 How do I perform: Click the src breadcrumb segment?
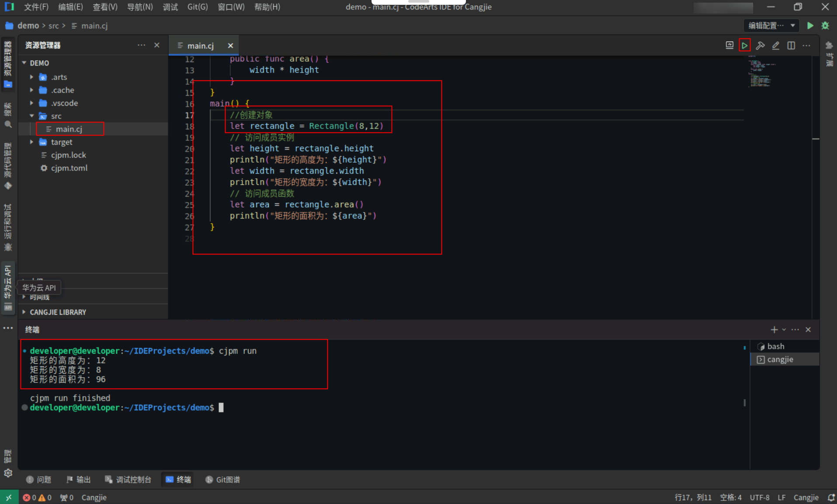click(54, 26)
